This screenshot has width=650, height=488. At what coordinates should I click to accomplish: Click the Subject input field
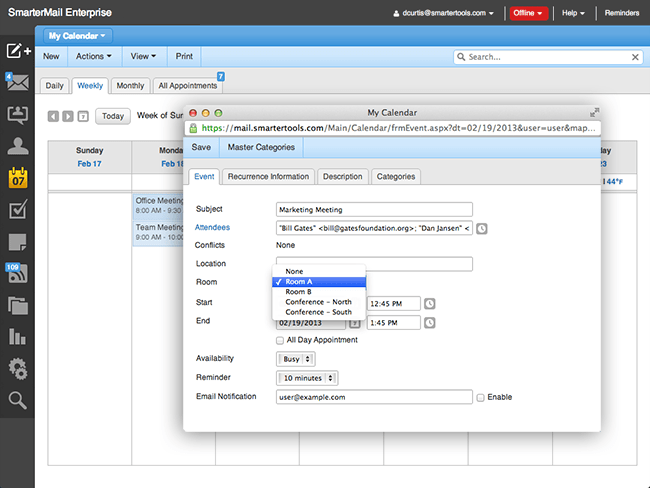tap(374, 210)
